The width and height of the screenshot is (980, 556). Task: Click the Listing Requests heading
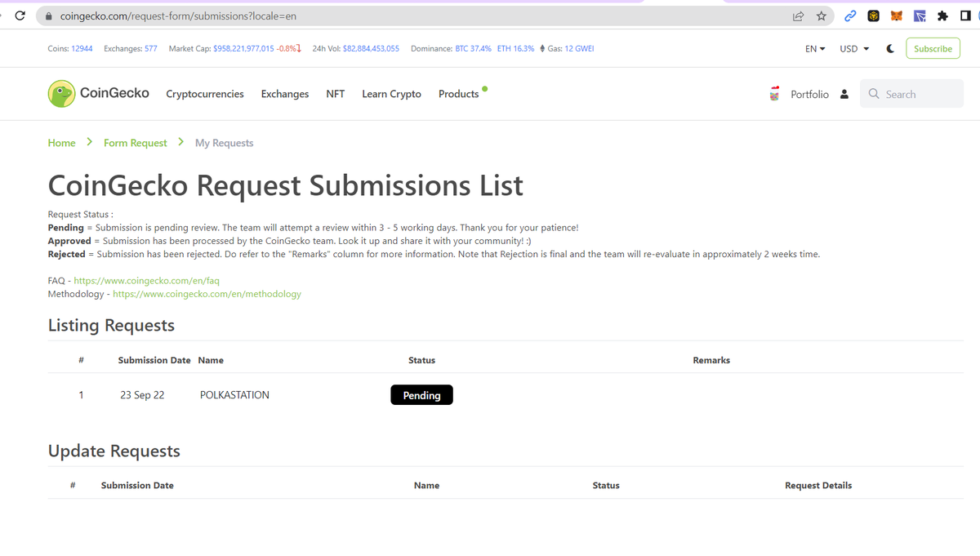pyautogui.click(x=111, y=325)
